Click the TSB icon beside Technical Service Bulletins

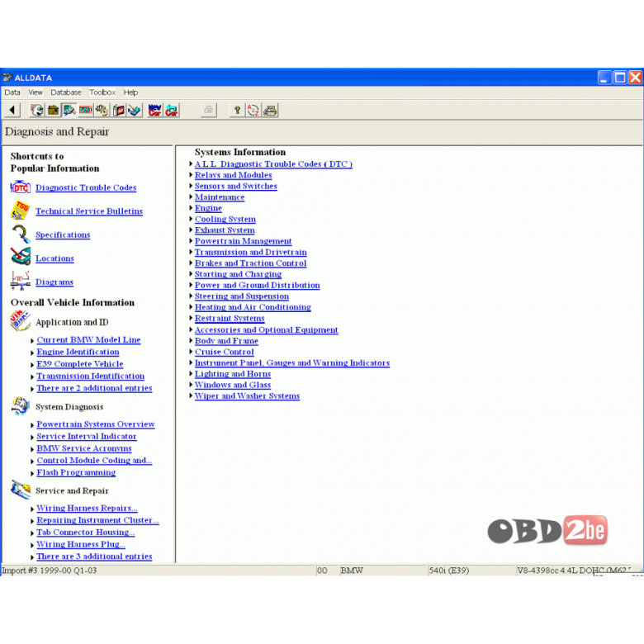20,210
